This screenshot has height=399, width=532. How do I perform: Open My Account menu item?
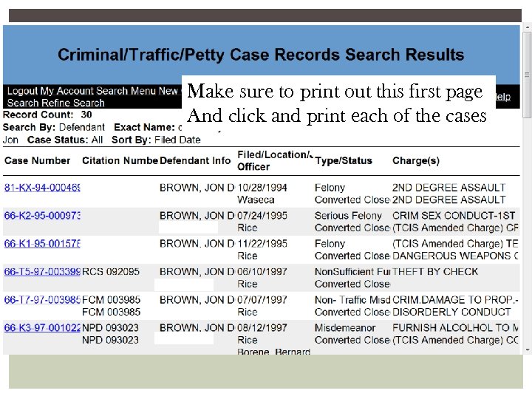(66, 91)
